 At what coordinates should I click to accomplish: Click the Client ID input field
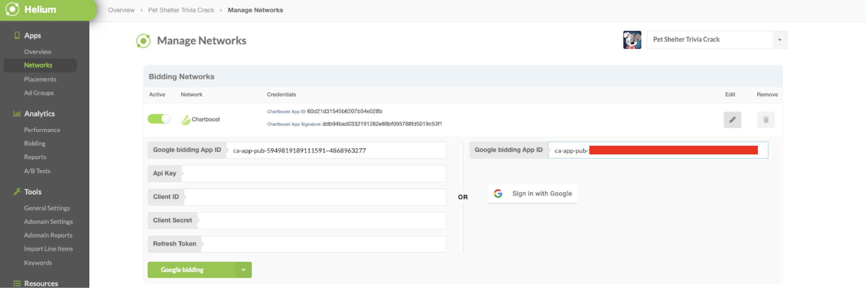pyautogui.click(x=315, y=197)
